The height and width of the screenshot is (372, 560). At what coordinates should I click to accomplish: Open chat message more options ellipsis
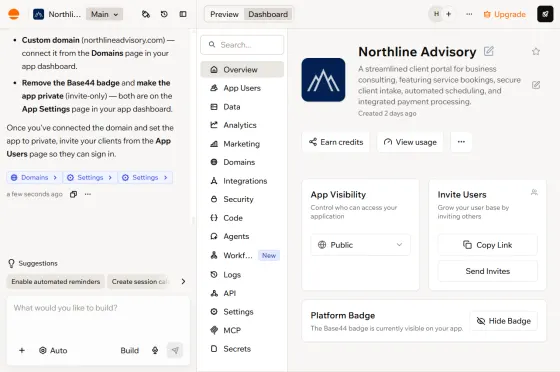point(88,194)
